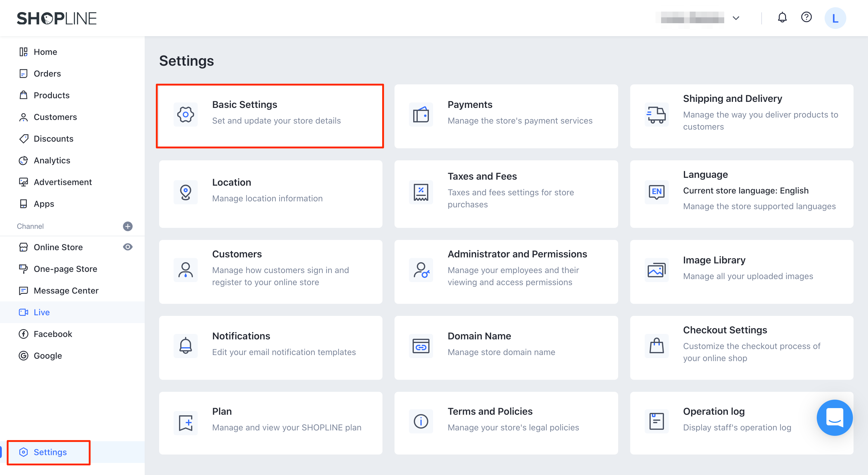Click the Shipping and Delivery truck icon
The image size is (868, 475).
click(656, 115)
